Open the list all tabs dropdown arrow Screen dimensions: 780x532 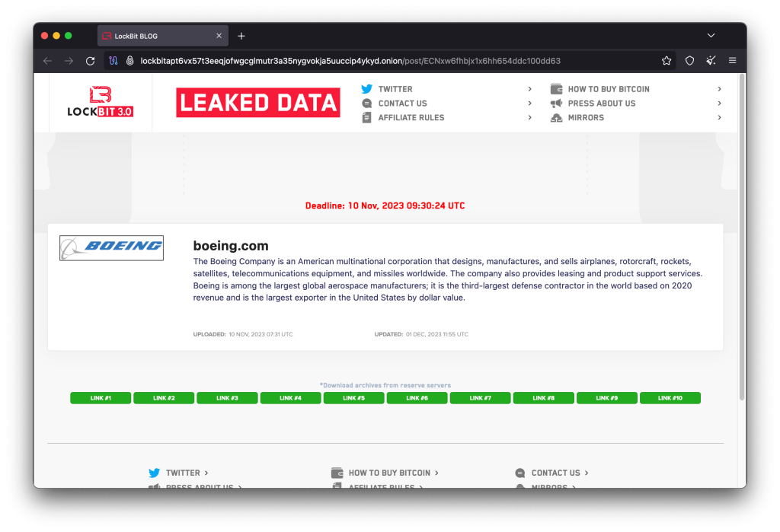[711, 36]
